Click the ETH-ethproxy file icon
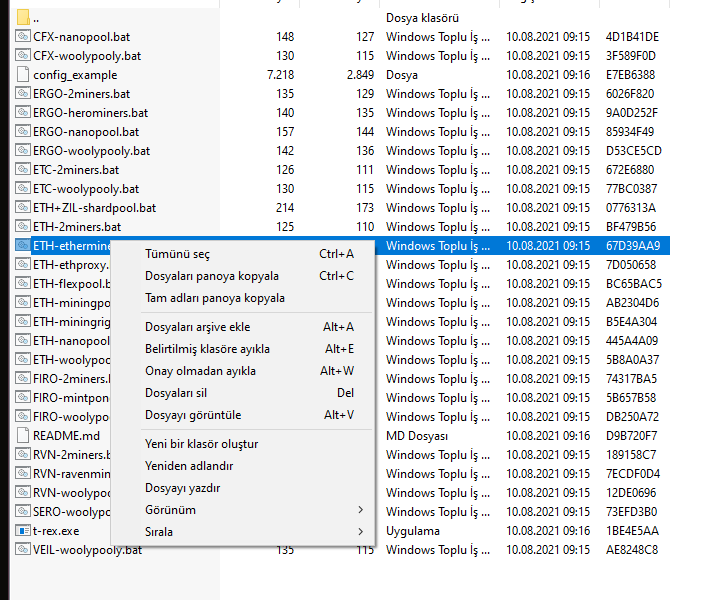The width and height of the screenshot is (707, 600). 23,264
